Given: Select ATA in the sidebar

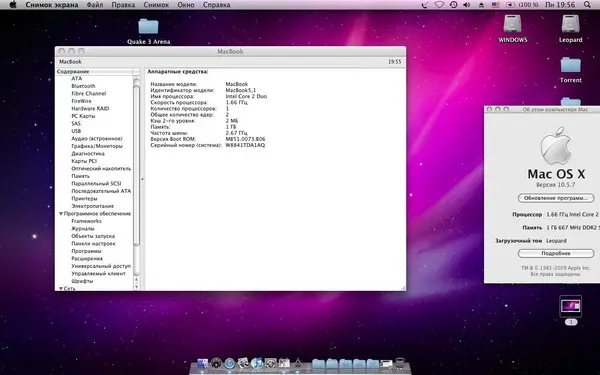Looking at the screenshot, I should [77, 78].
